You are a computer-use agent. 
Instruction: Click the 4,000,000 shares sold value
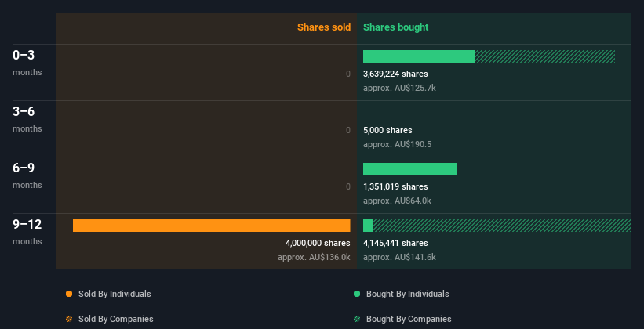tap(318, 243)
